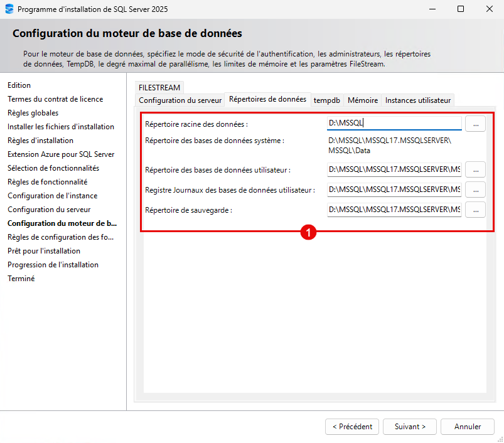
Task: Click the system database path D:\MSSQL\MSSQL17.MSSQLSERVER\MSSQL\Data
Action: click(390, 146)
